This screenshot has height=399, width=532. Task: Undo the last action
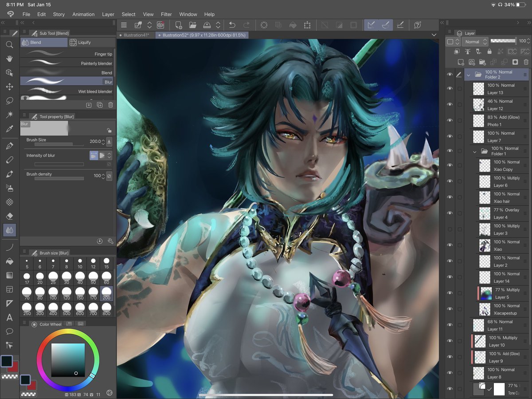pos(232,25)
